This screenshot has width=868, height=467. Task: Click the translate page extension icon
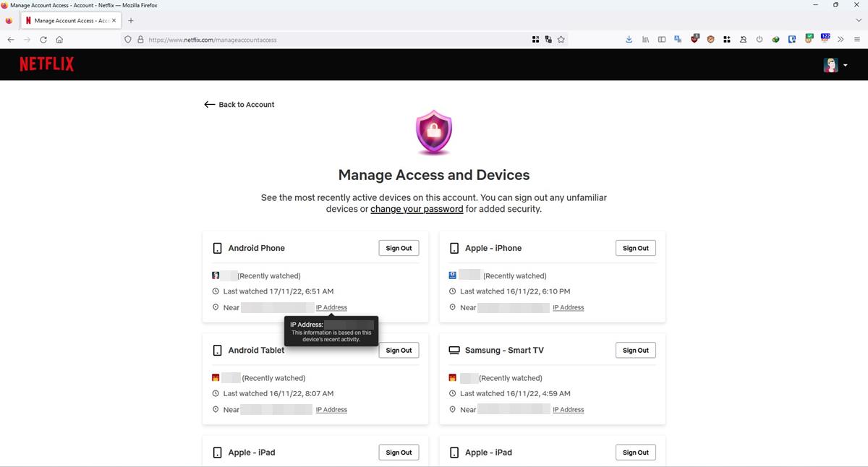678,39
